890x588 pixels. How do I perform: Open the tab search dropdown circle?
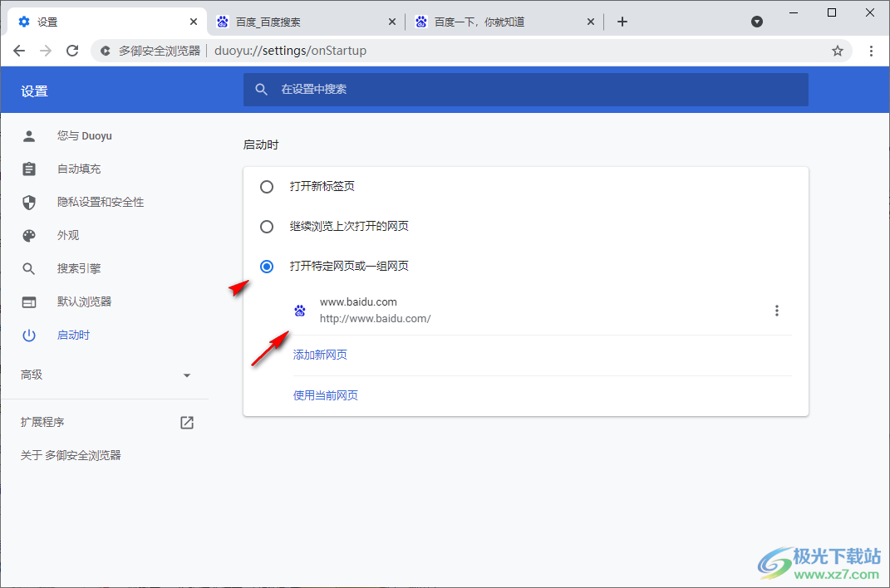[x=756, y=22]
